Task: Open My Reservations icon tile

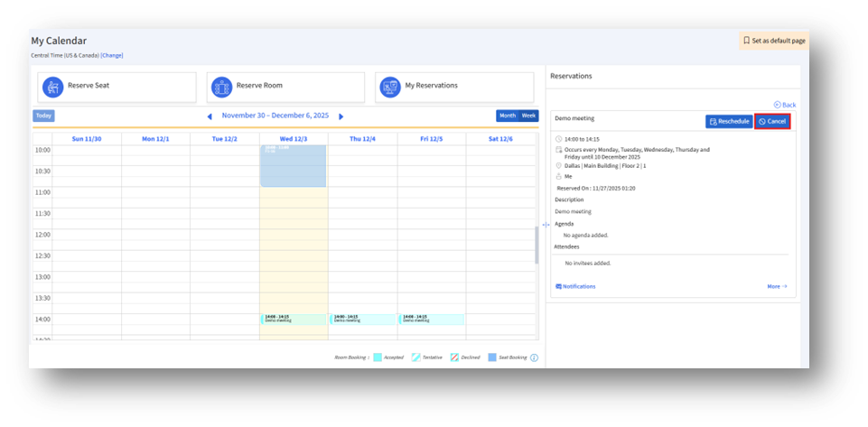Action: coord(390,87)
